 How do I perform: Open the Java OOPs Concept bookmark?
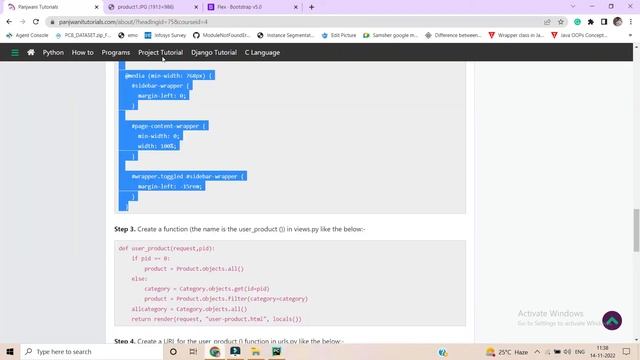(579, 36)
